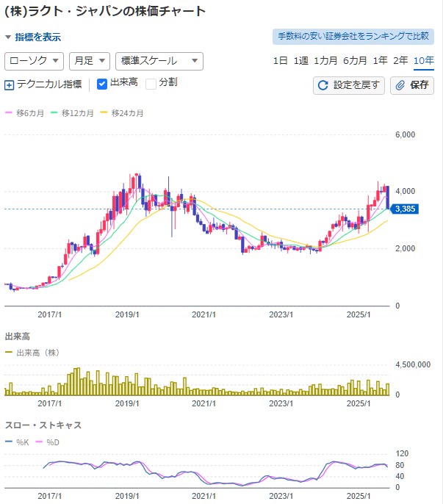
Task: Click the スロー・ストキャス section heading
Action: (43, 425)
